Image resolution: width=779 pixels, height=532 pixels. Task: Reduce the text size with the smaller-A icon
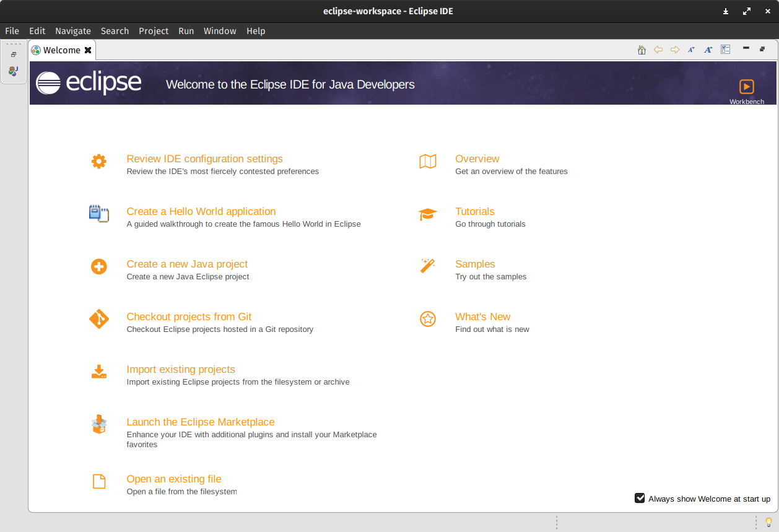tap(690, 49)
